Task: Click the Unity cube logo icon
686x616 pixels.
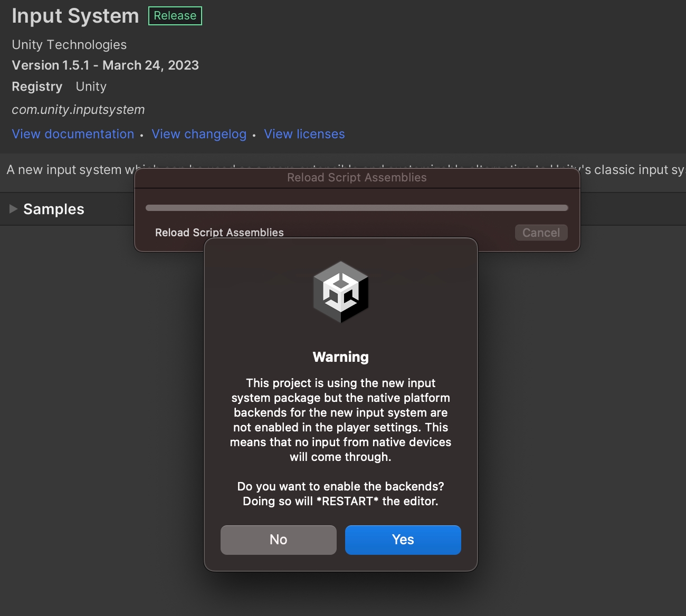Action: pyautogui.click(x=341, y=292)
